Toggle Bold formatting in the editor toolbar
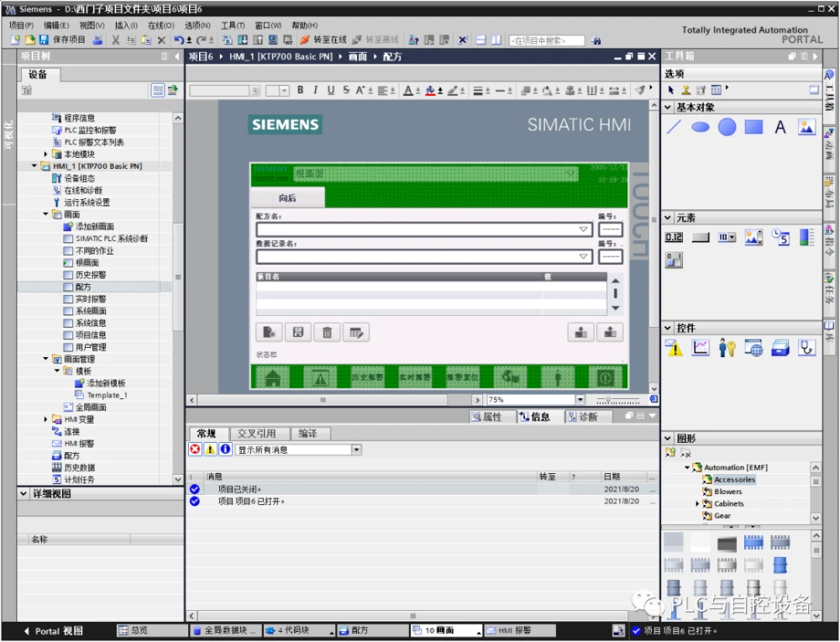 (301, 90)
